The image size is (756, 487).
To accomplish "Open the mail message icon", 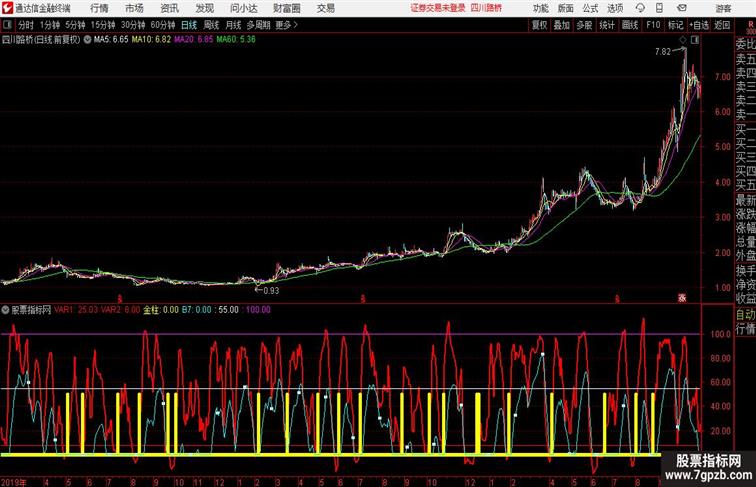I will pos(681,8).
